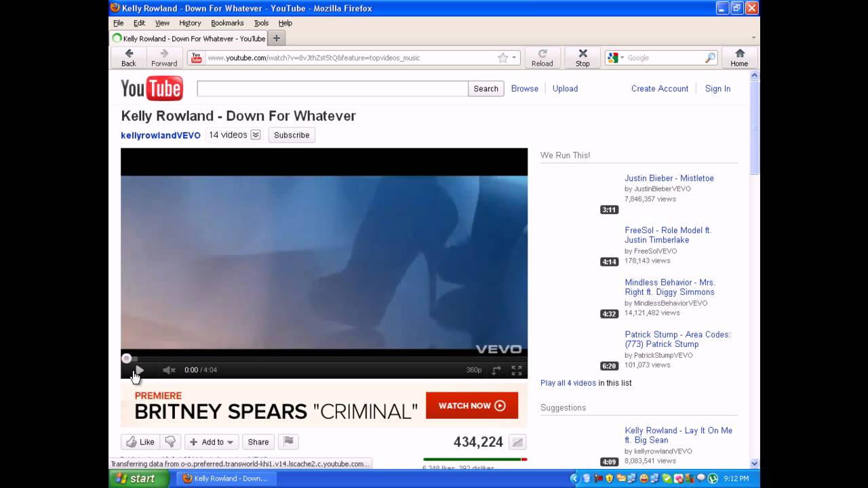Image resolution: width=868 pixels, height=488 pixels.
Task: Open the History menu
Action: pos(190,23)
